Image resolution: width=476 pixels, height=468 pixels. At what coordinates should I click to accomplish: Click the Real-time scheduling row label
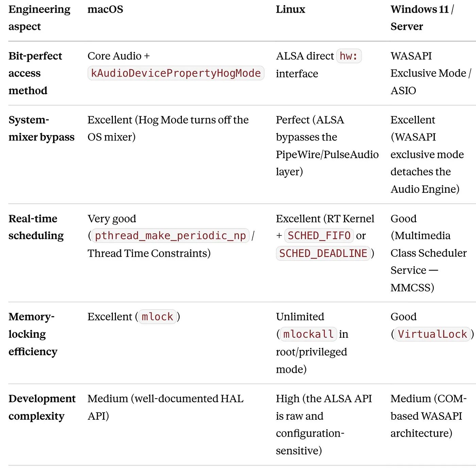point(36,227)
